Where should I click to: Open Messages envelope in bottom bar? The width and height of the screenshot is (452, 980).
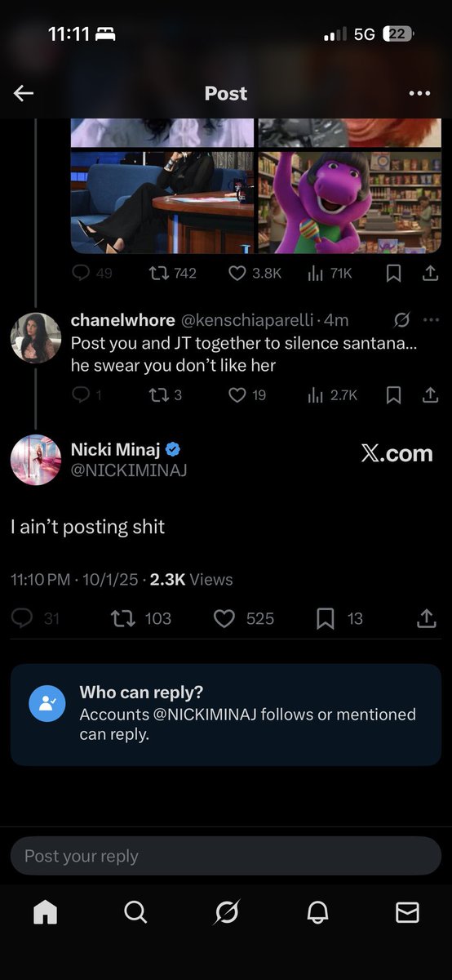(407, 912)
